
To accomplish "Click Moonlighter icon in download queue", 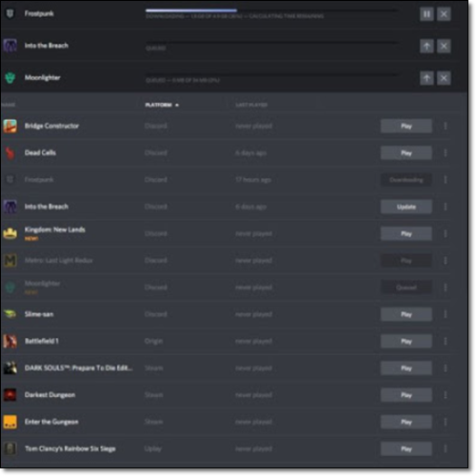I will 10,78.
